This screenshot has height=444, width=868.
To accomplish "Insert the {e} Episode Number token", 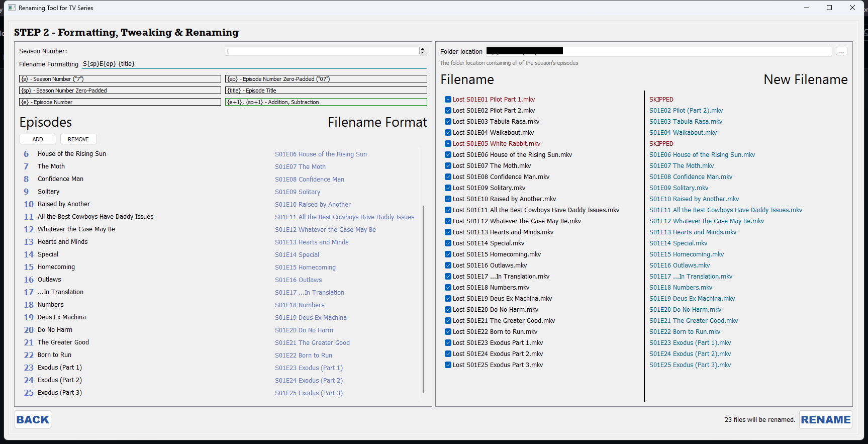I will (120, 102).
